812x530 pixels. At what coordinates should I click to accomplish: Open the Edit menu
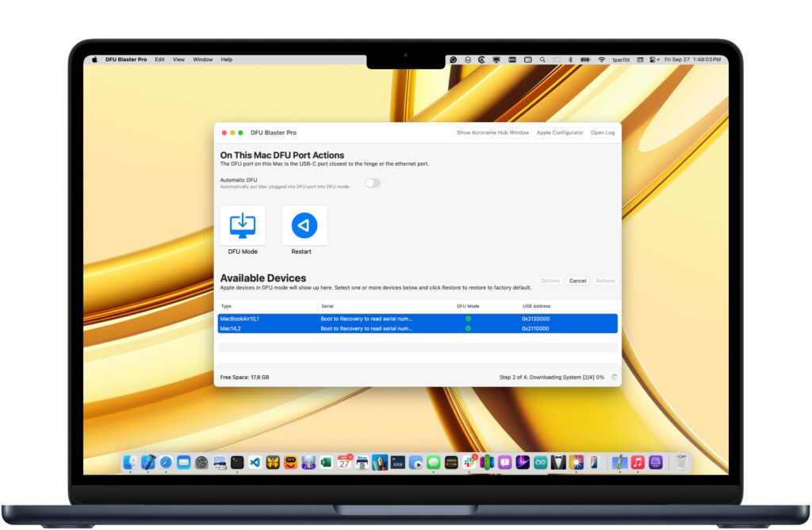(x=159, y=60)
